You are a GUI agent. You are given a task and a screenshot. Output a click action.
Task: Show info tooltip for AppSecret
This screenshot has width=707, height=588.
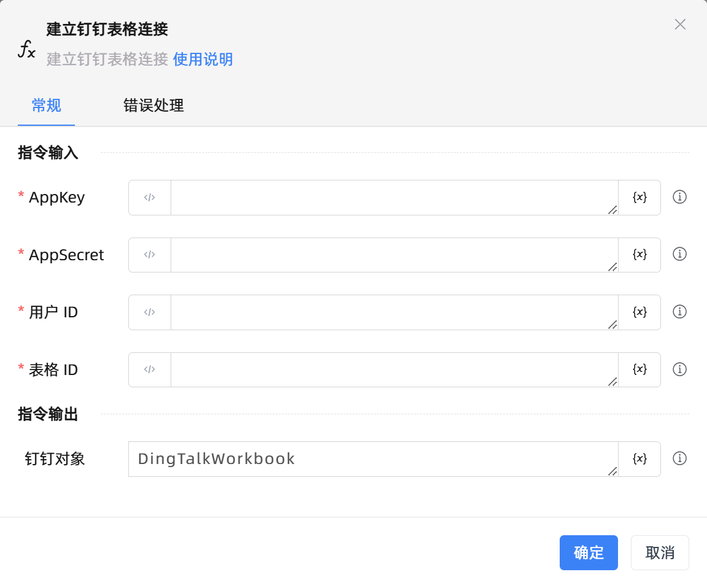click(x=679, y=254)
